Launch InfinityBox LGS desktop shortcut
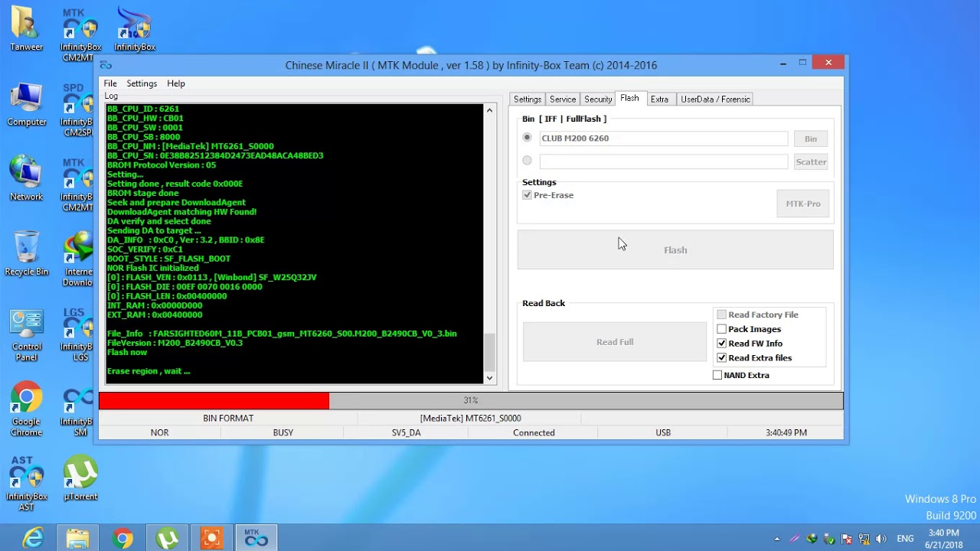The width and height of the screenshot is (980, 551). (x=77, y=335)
